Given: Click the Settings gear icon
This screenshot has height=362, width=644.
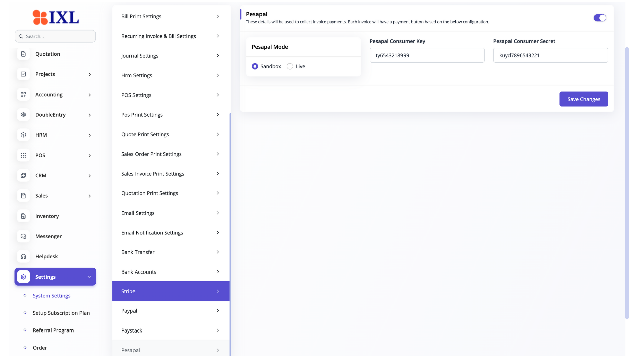Looking at the screenshot, I should coord(23,277).
